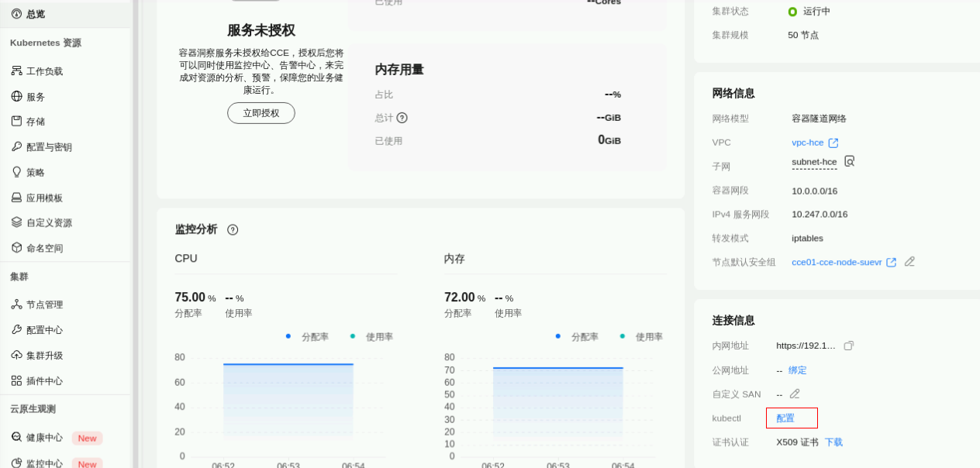Click the 10.247.0.0/16 service CIDR text
Image resolution: width=980 pixels, height=468 pixels.
pos(820,215)
